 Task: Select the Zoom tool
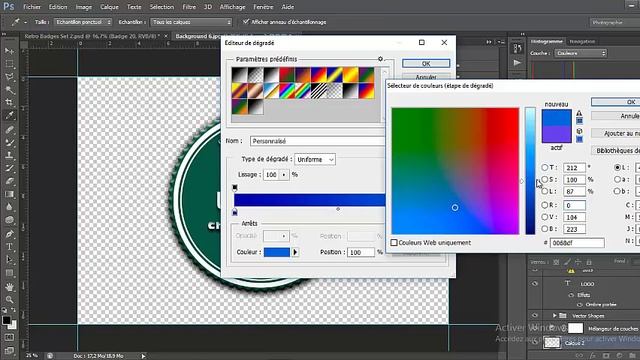[9, 300]
